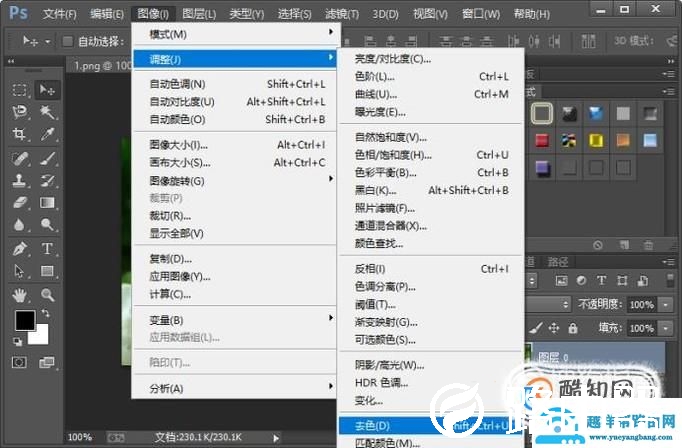Click the white background color swatch

pos(42,338)
